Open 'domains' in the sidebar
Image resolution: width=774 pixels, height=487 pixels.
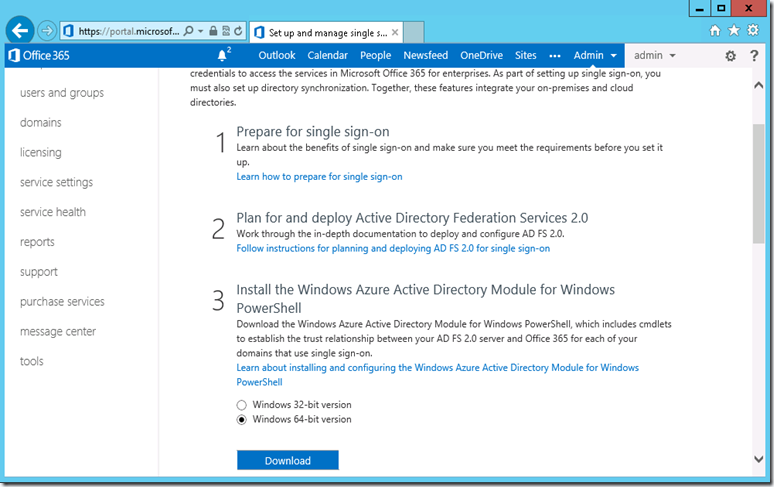click(40, 122)
